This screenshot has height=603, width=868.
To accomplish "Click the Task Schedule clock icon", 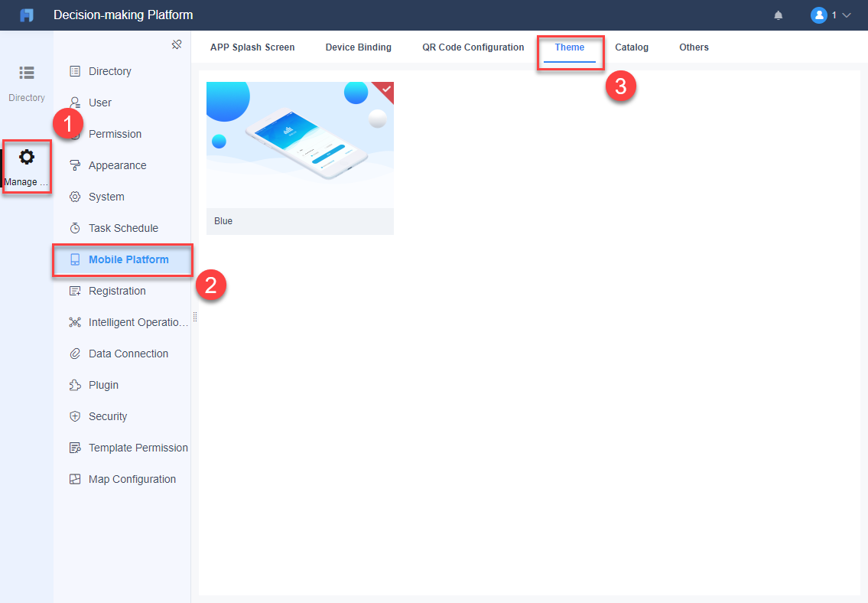I will pos(74,227).
